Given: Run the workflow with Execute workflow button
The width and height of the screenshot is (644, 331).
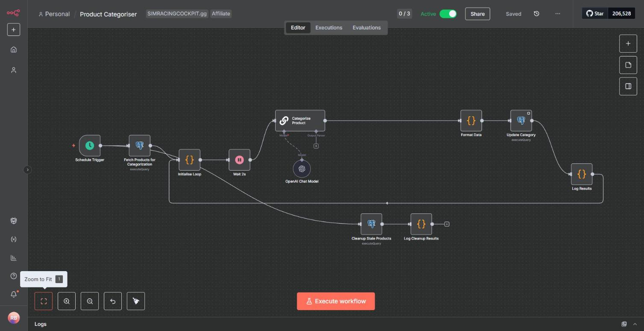Looking at the screenshot, I should (x=336, y=301).
